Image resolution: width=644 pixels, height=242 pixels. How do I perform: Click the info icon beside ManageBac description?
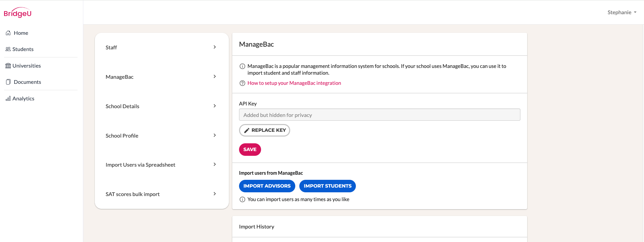click(x=242, y=66)
